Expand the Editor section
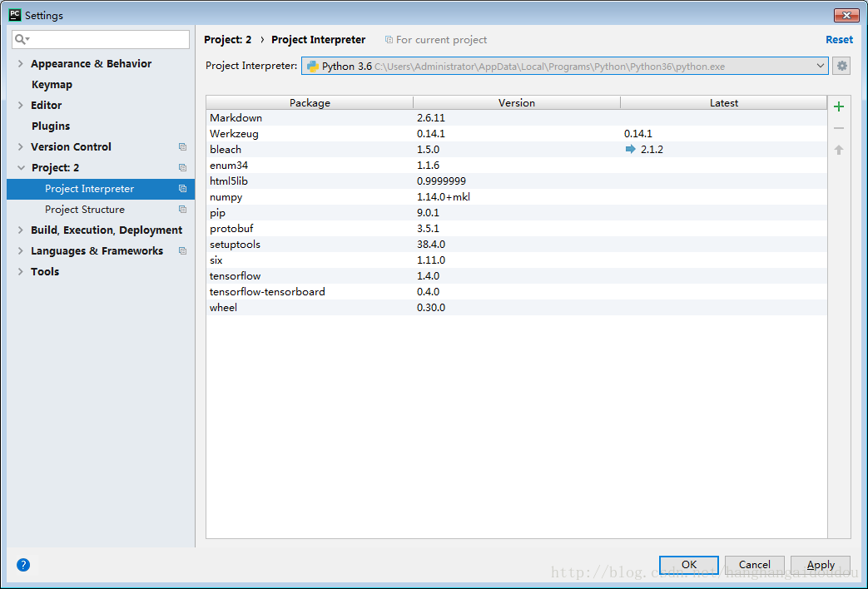 (21, 105)
